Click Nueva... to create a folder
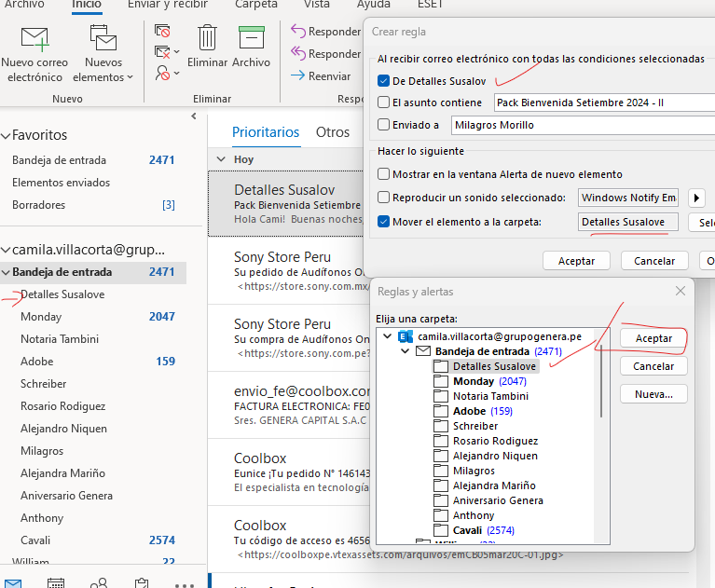Viewport: 715px width, 588px height. pos(653,394)
